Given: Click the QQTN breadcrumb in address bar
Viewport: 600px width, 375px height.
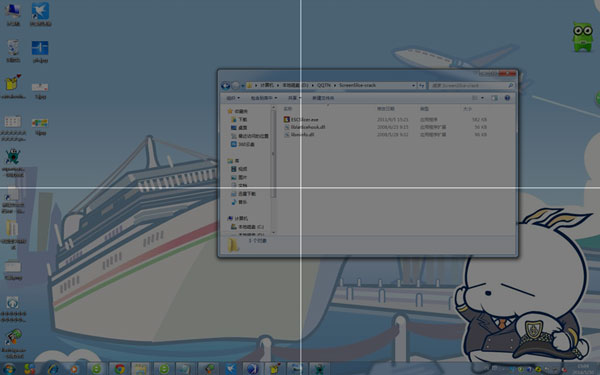Looking at the screenshot, I should pyautogui.click(x=323, y=85).
